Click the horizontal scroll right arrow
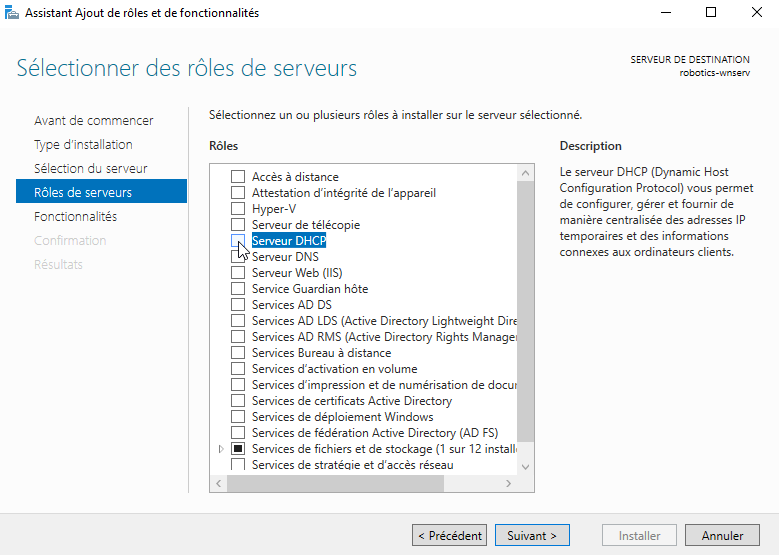779x555 pixels. (508, 483)
